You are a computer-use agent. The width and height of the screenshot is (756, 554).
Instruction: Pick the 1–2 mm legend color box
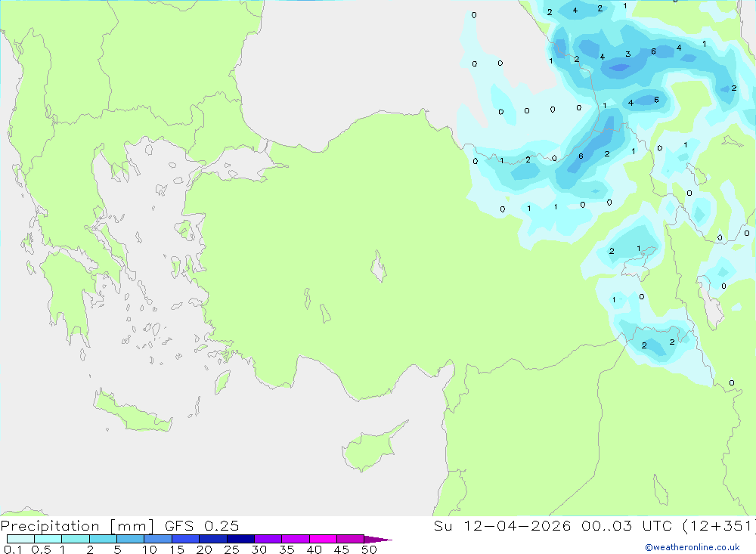pyautogui.click(x=75, y=539)
